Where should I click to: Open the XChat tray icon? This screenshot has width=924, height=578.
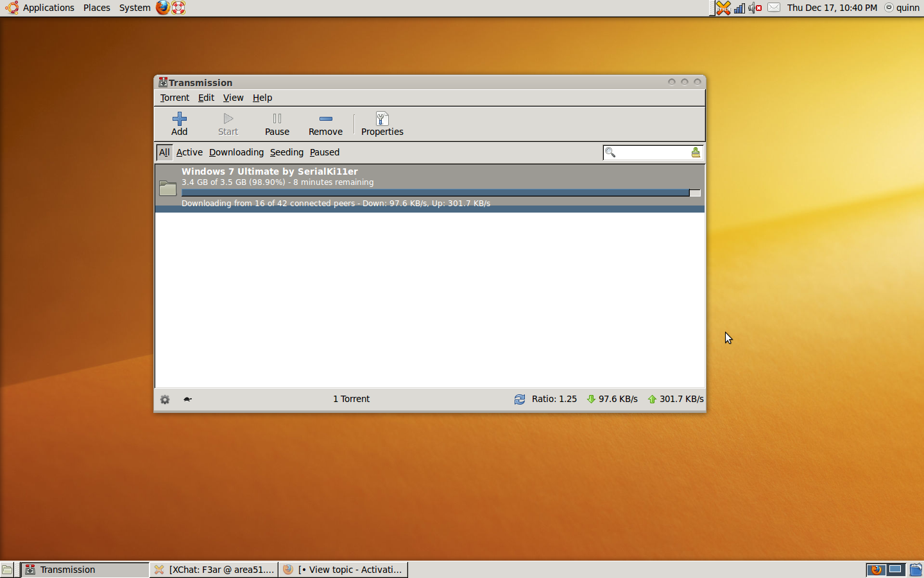723,8
